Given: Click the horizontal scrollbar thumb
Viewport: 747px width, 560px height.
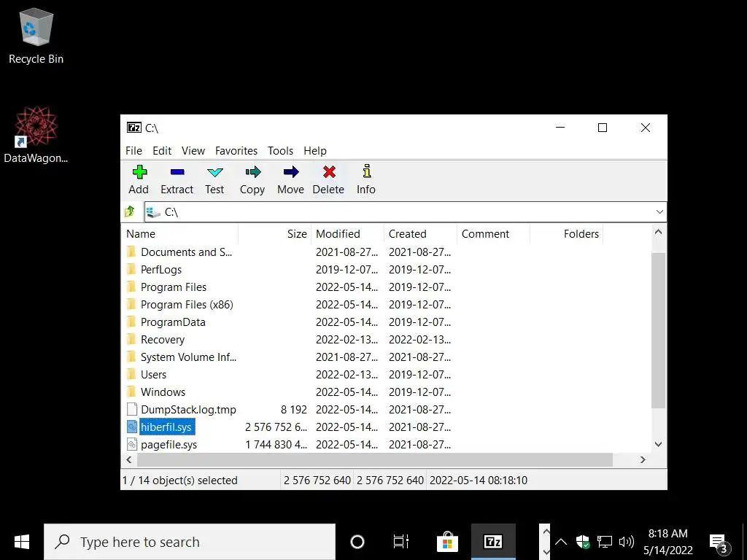Looking at the screenshot, I should pyautogui.click(x=375, y=459).
